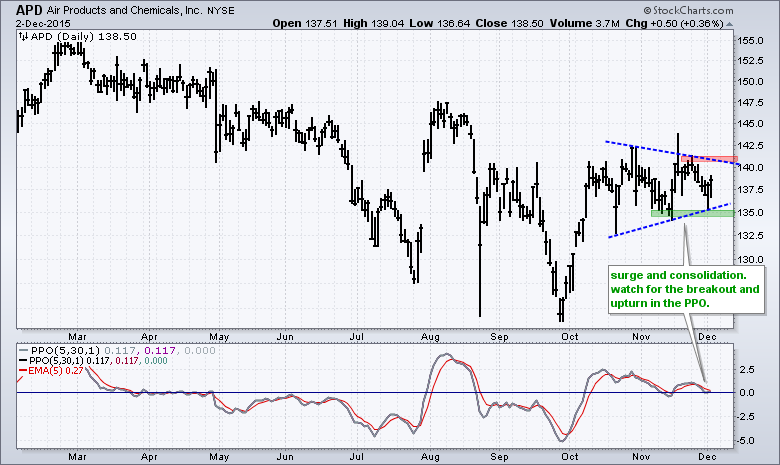
Task: Click the APD (Daily) 138.50 chart legend
Action: pyautogui.click(x=83, y=36)
